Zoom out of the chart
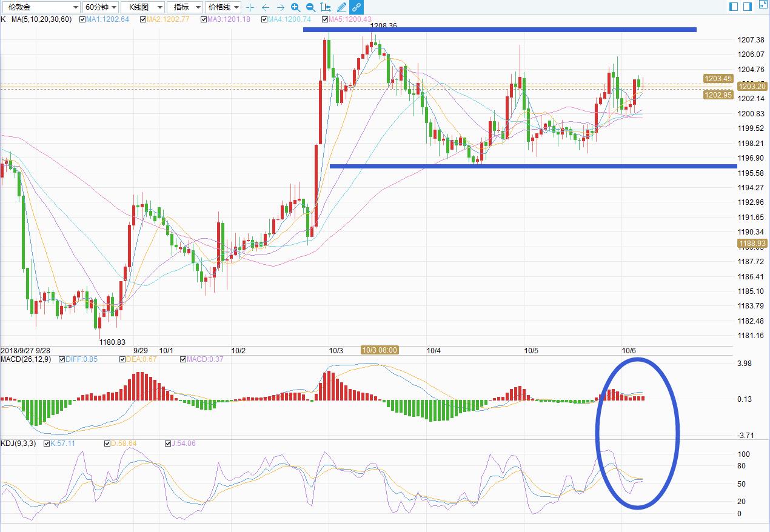Viewport: 770px width, 532px height. tap(310, 7)
